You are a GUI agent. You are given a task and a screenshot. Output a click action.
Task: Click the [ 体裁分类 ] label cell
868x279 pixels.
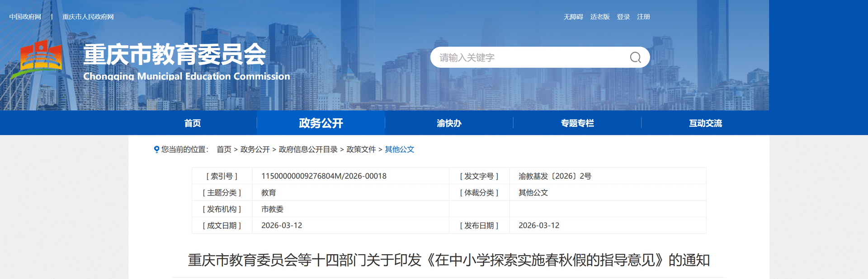click(x=479, y=193)
